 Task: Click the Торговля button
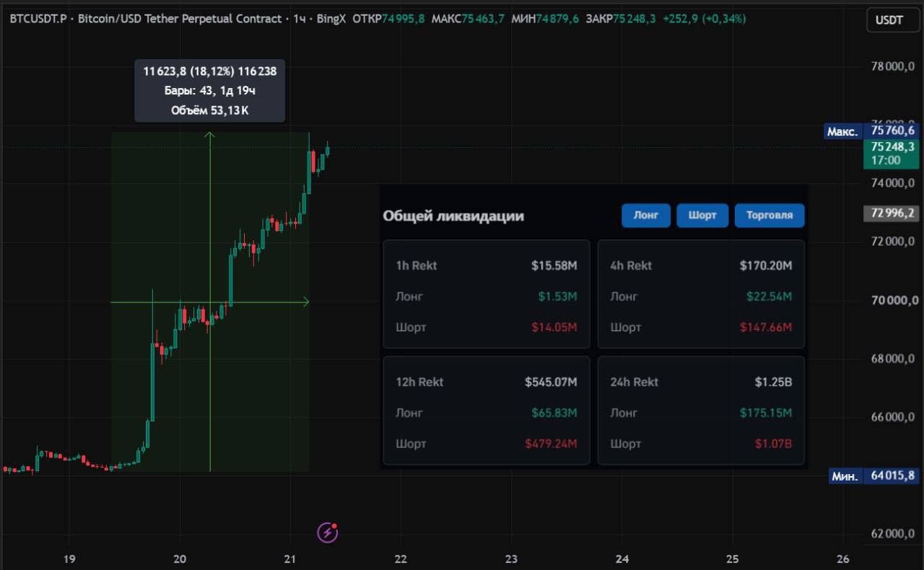pyautogui.click(x=770, y=215)
